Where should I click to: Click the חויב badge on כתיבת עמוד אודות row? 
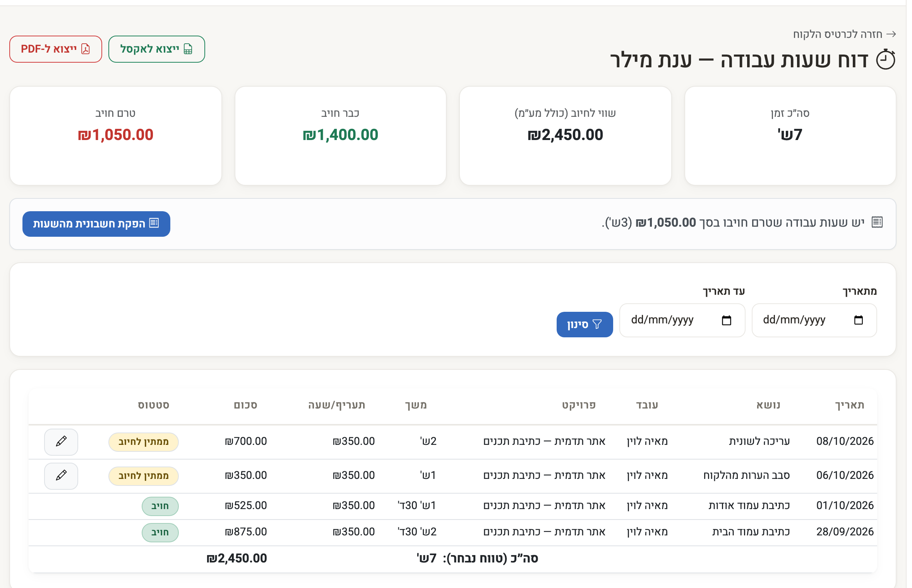click(x=160, y=506)
